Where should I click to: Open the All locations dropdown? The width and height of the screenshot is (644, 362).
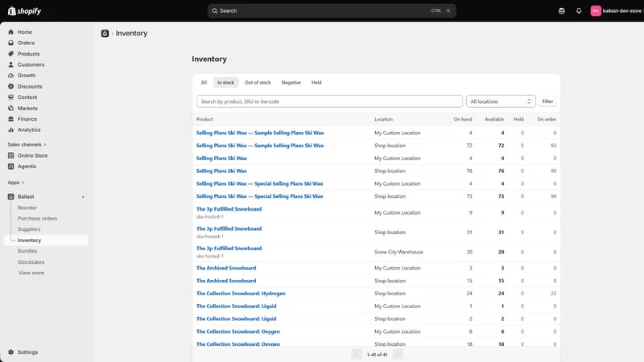(501, 101)
